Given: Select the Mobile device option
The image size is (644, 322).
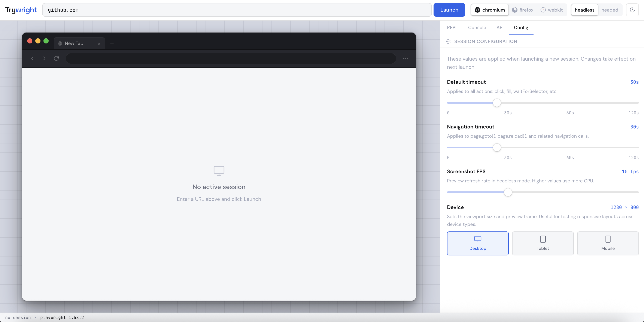Looking at the screenshot, I should 608,243.
